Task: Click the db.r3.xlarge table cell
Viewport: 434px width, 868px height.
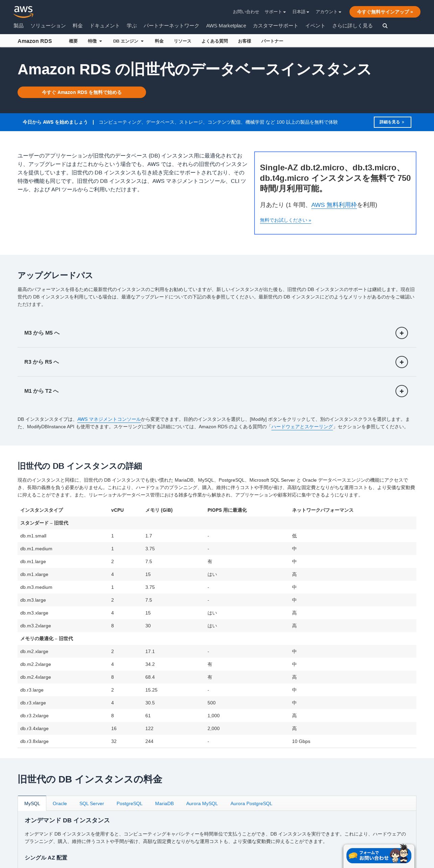Action: click(x=33, y=703)
